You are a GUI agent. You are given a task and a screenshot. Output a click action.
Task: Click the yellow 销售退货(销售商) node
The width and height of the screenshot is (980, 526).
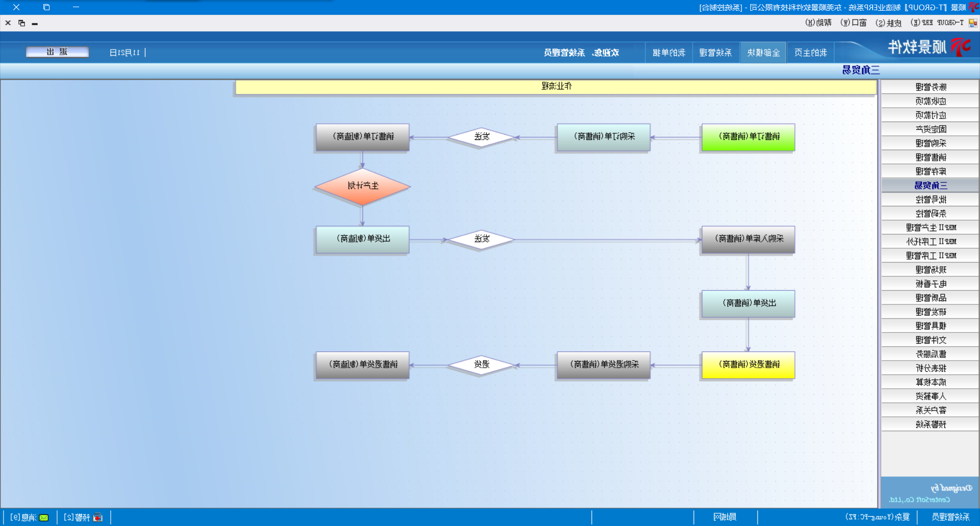[748, 365]
